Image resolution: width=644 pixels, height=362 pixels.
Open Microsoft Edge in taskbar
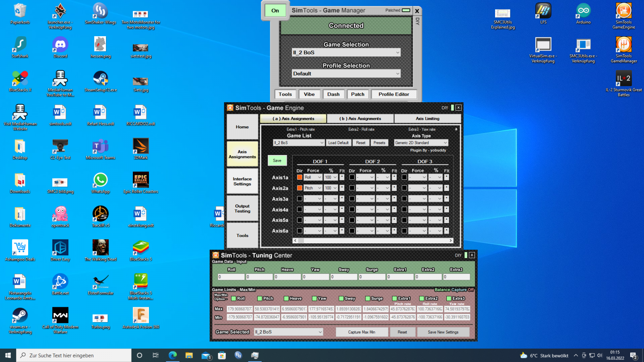click(x=173, y=355)
